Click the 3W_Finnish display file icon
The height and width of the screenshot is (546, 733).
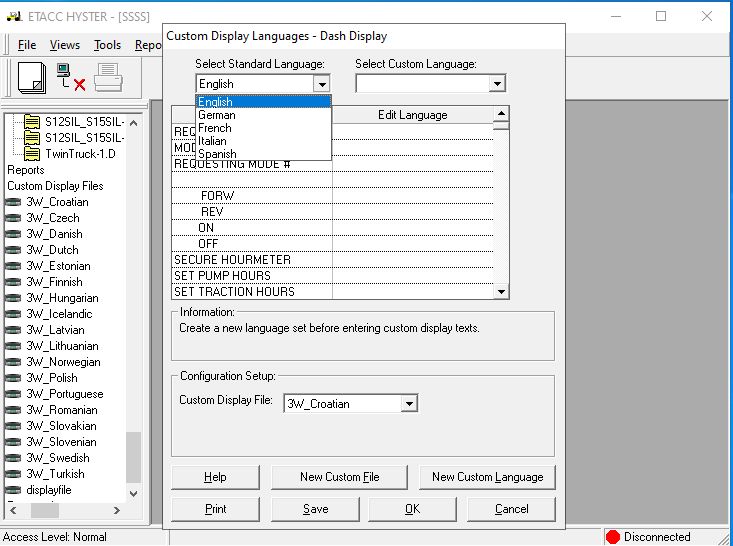tap(14, 282)
